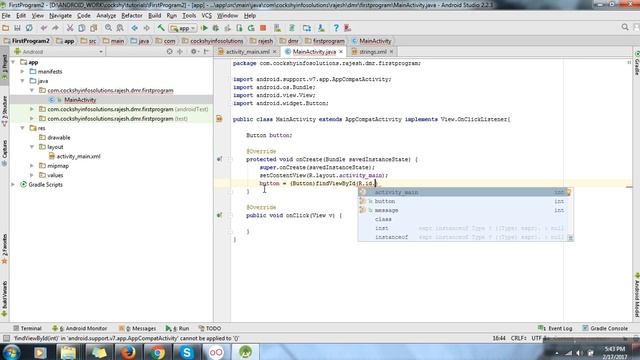This screenshot has width=640, height=360.
Task: Open the Android Monitor tool window
Action: [80, 328]
